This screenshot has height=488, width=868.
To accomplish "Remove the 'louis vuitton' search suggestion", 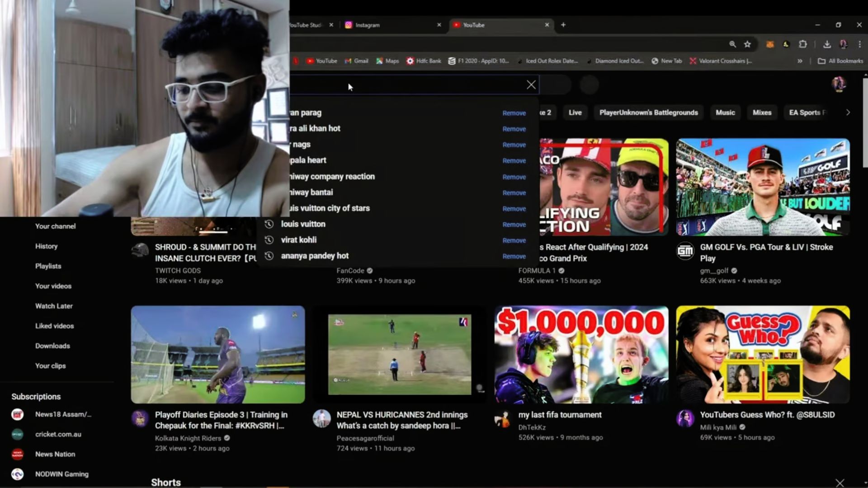I will point(514,225).
